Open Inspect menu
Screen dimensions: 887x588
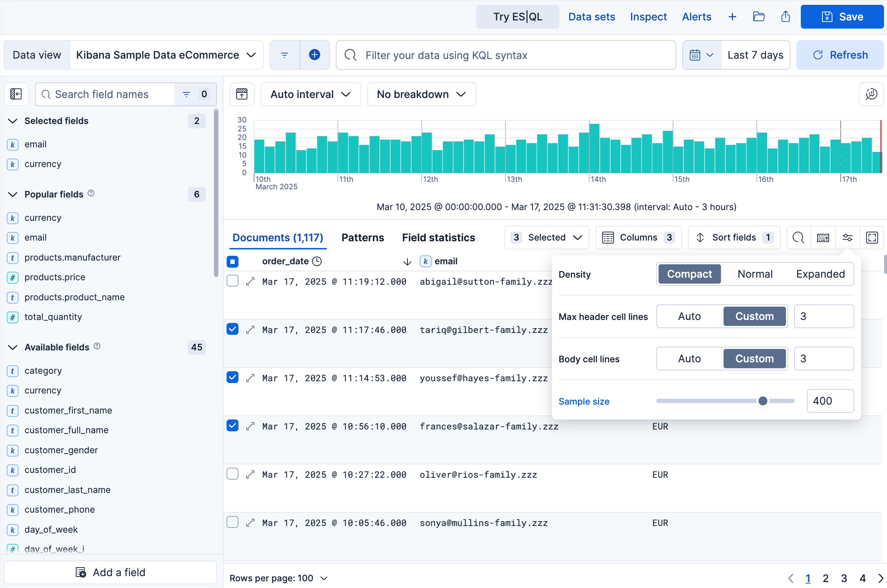[648, 17]
